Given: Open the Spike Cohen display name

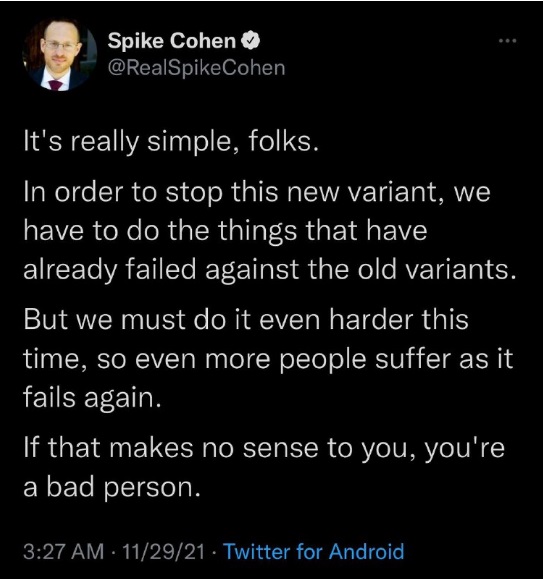Looking at the screenshot, I should tap(172, 41).
